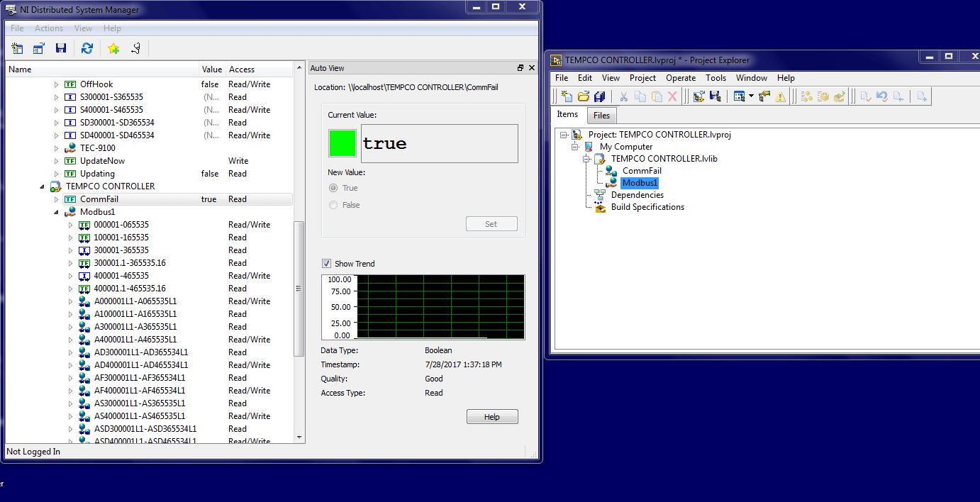
Task: Click the tree list vertical scrollbar thumb
Action: [x=299, y=289]
